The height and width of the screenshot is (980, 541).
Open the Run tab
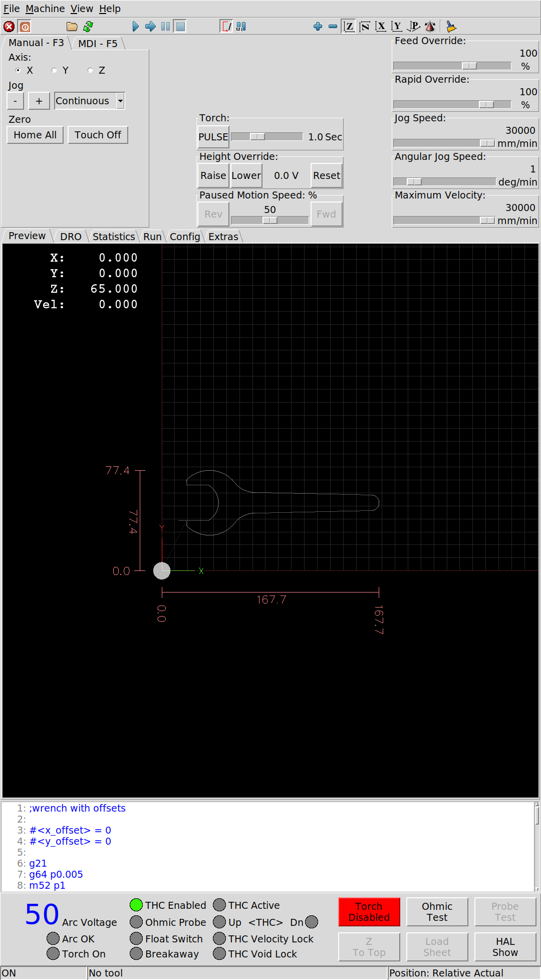[152, 237]
